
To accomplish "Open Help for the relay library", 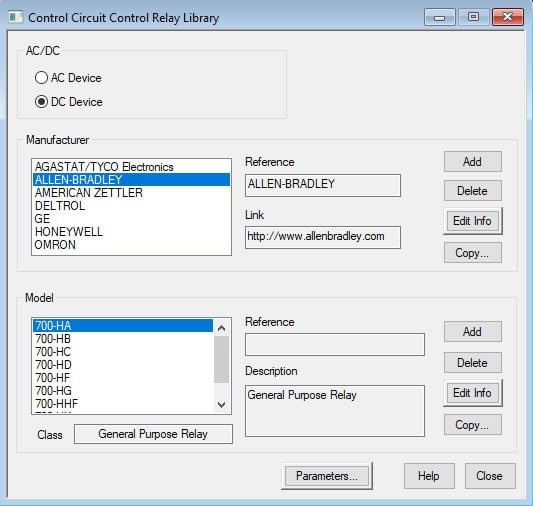I will point(429,476).
